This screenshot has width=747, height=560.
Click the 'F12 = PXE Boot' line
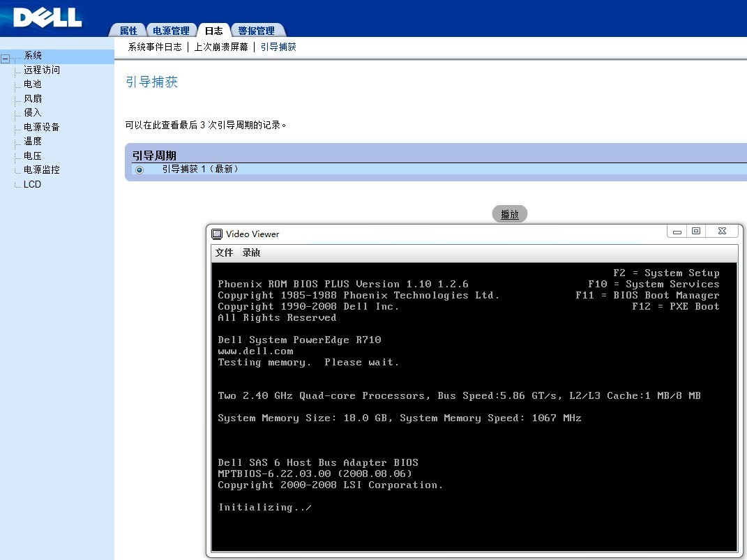(676, 306)
